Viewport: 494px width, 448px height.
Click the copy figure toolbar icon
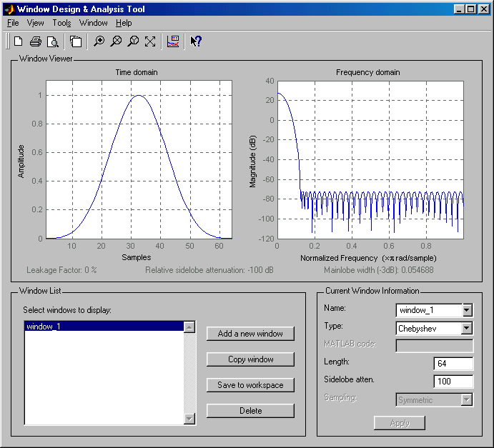(x=76, y=41)
